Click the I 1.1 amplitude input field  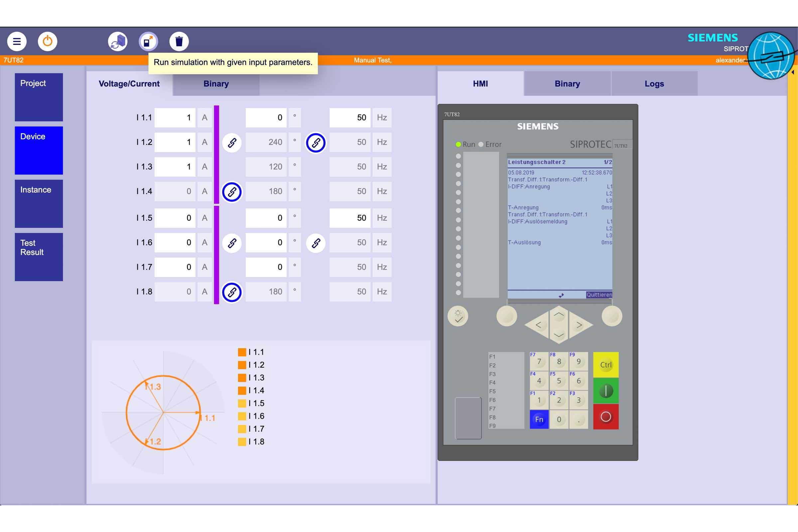tap(175, 118)
